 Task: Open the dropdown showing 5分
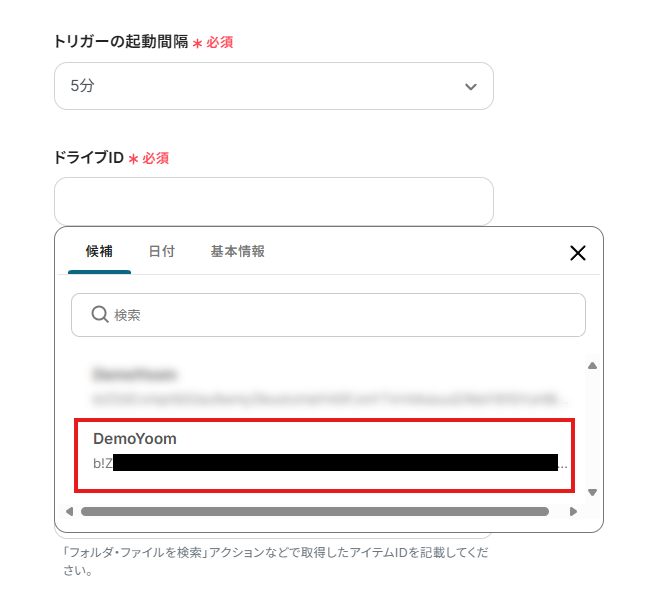coord(274,86)
